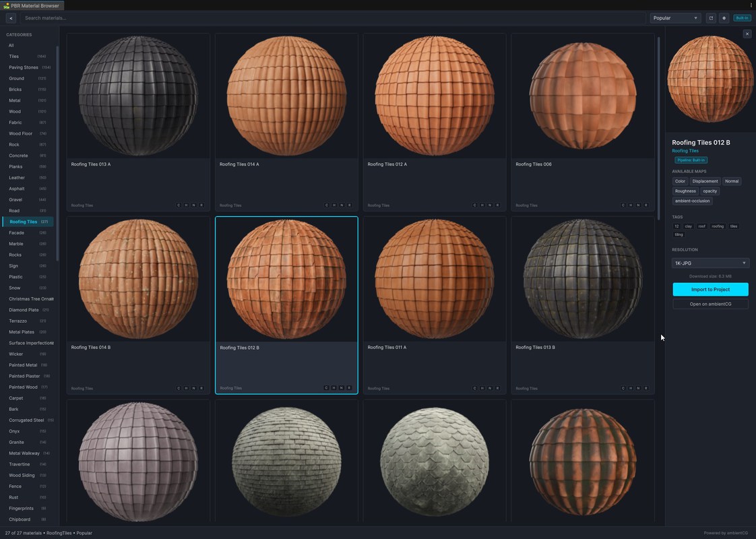Open the 1K-JPG resolution dropdown

710,263
